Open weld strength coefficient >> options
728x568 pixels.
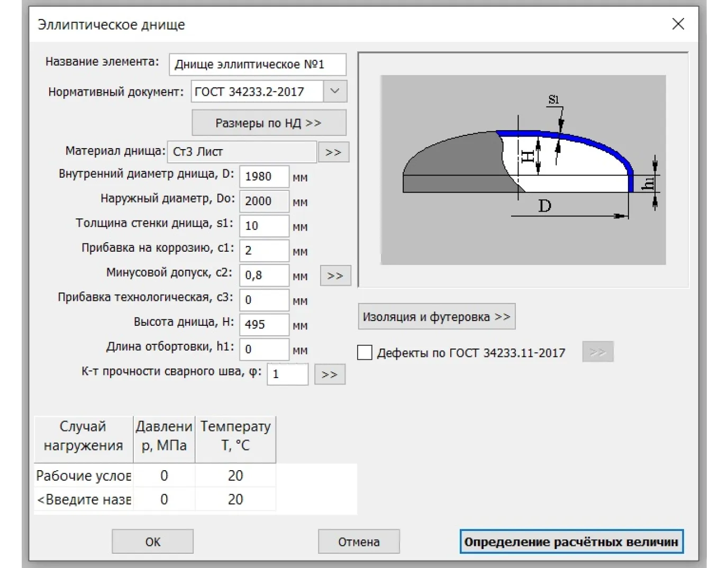(x=329, y=374)
